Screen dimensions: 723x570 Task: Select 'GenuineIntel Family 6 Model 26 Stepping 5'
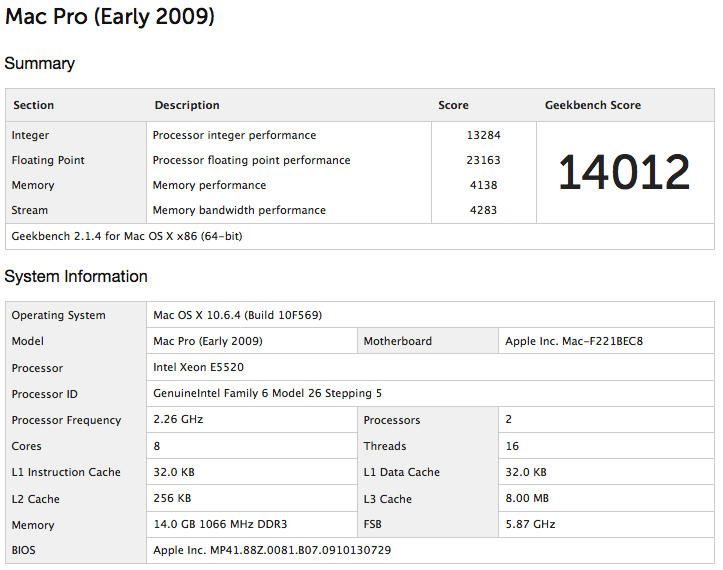pos(267,393)
